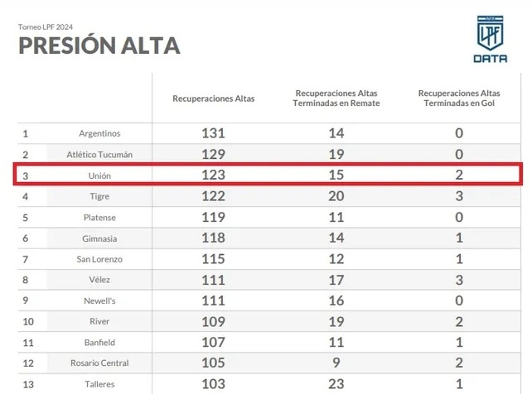Select the River team name
The height and width of the screenshot is (394, 532).
(x=99, y=321)
